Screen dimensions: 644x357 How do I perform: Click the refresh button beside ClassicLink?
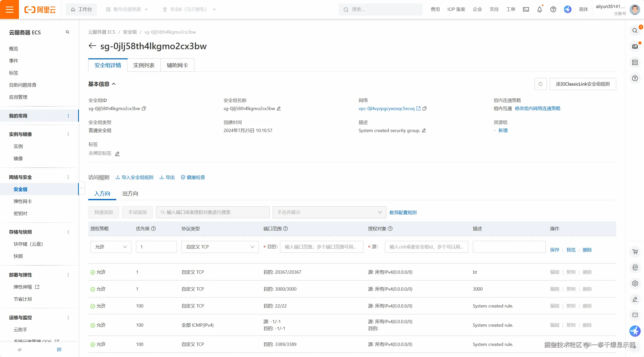[540, 84]
